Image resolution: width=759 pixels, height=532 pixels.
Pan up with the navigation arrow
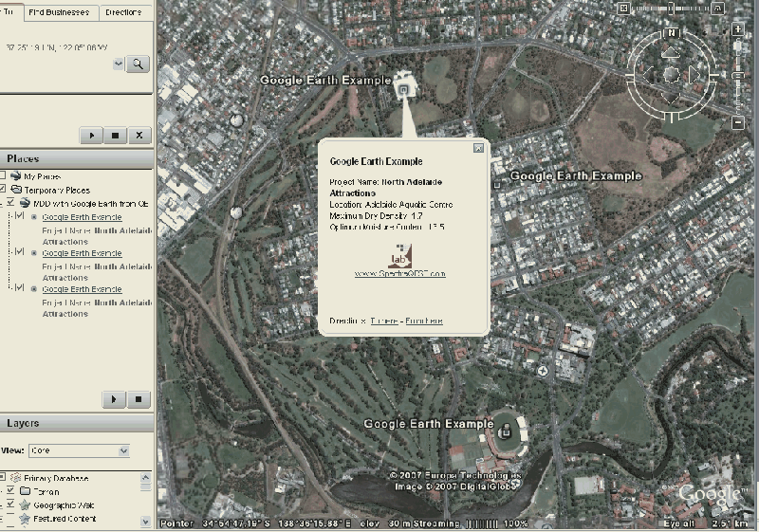click(x=671, y=52)
